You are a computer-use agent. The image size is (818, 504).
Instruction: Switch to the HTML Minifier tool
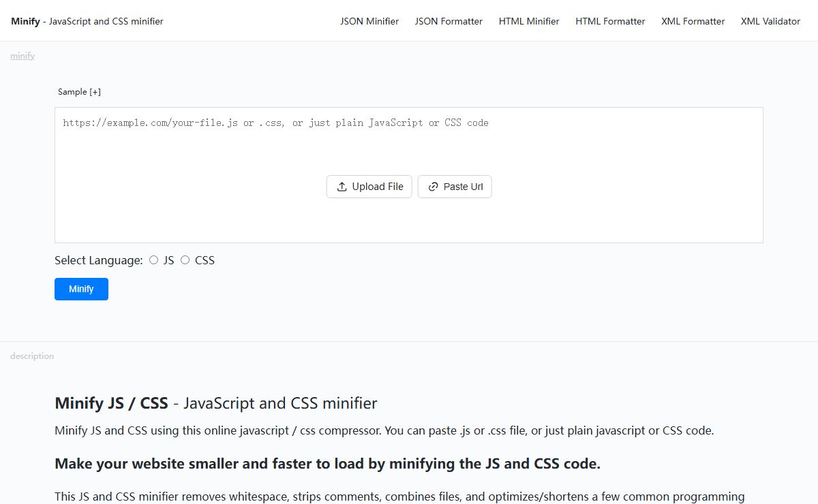[529, 21]
